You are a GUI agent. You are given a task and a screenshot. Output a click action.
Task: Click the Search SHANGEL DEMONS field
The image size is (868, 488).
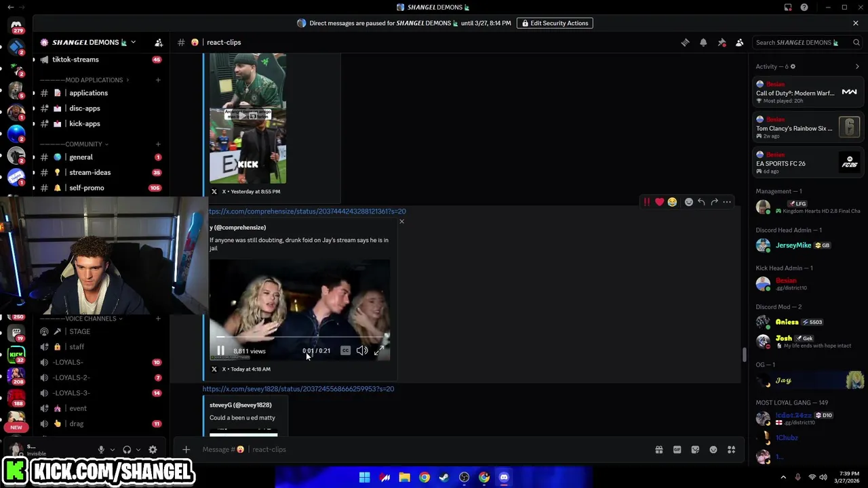click(x=806, y=42)
